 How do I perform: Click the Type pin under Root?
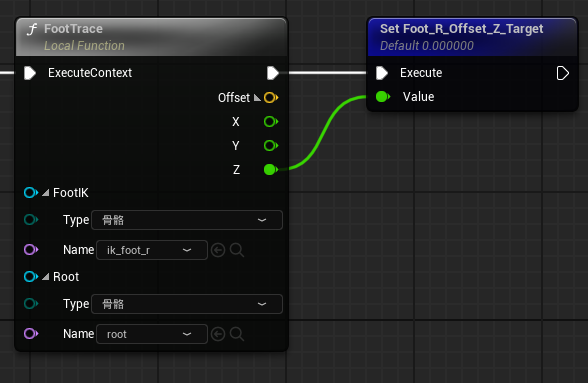31,303
